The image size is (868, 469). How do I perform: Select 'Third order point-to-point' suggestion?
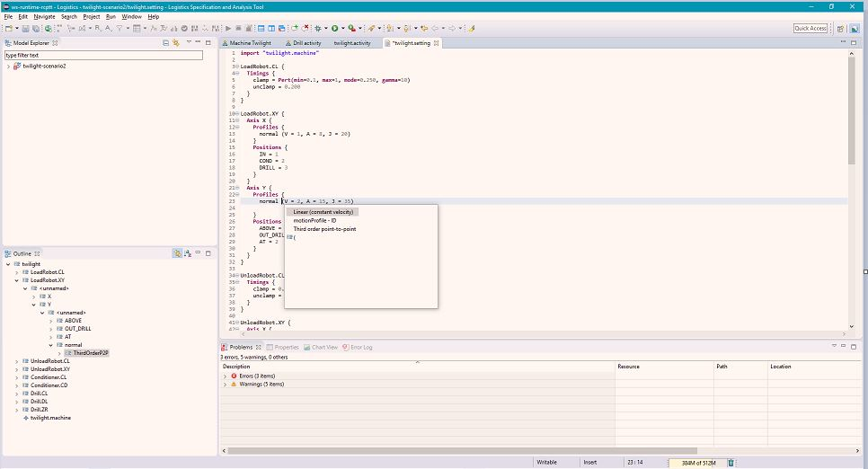[325, 229]
